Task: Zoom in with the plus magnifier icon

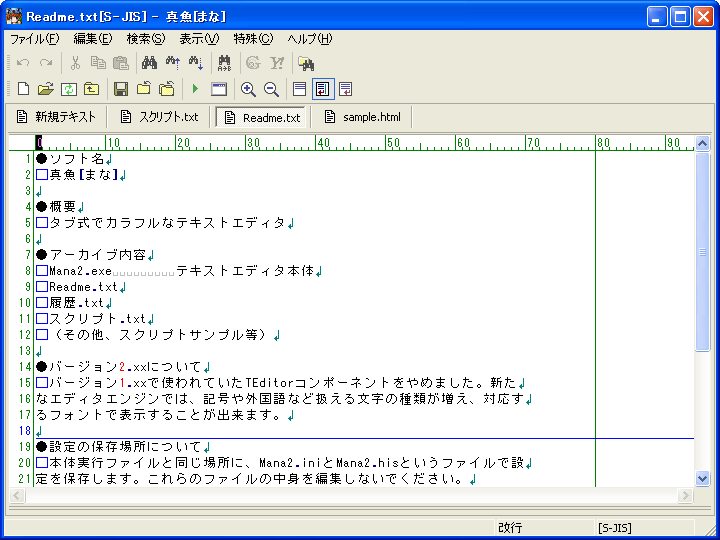Action: tap(248, 90)
